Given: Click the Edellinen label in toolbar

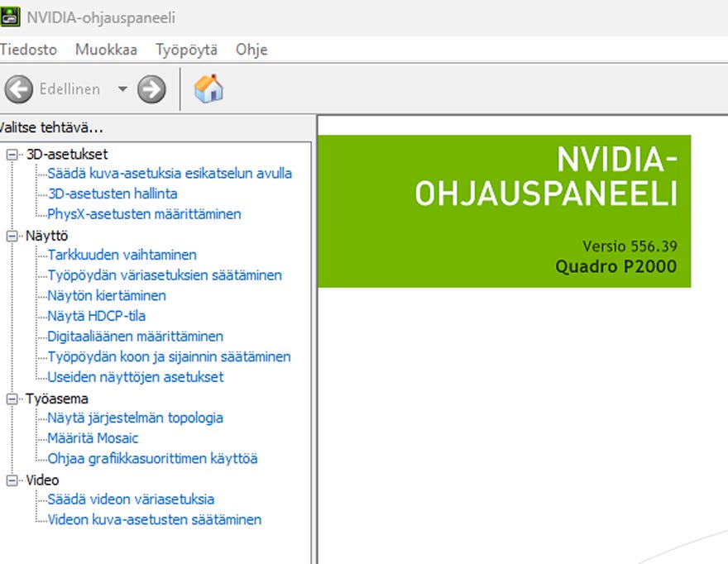Looking at the screenshot, I should pyautogui.click(x=69, y=88).
